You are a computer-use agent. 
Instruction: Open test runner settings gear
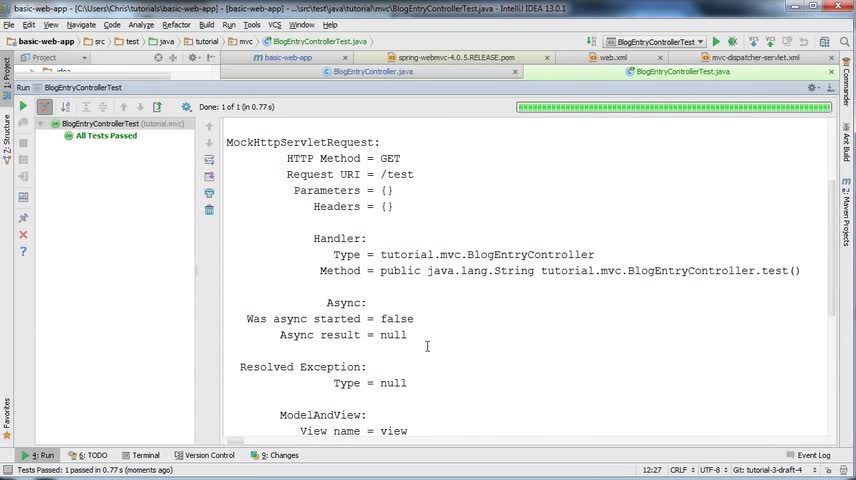(x=186, y=107)
